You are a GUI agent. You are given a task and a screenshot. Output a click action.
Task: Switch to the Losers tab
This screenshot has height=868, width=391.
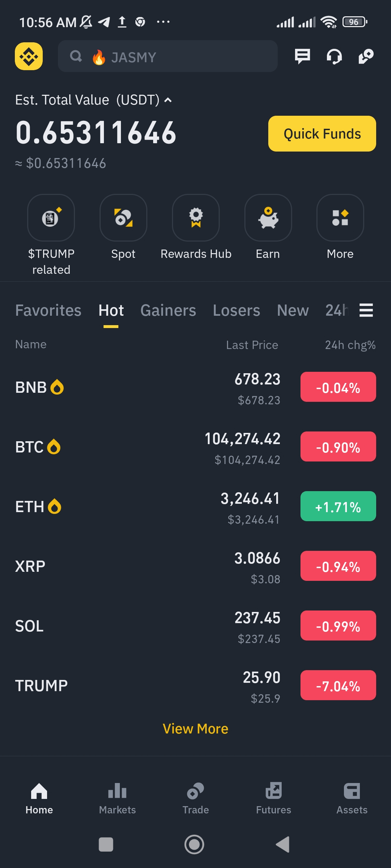(x=236, y=310)
